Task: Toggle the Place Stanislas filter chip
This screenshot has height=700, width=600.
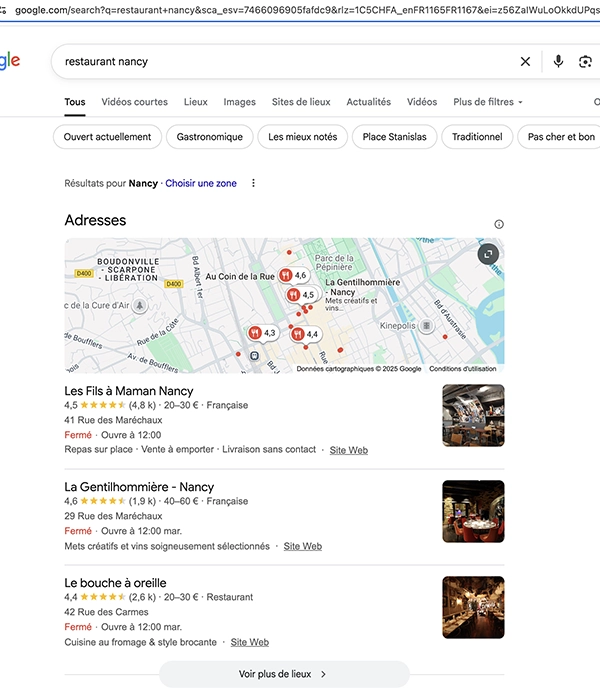Action: (394, 137)
